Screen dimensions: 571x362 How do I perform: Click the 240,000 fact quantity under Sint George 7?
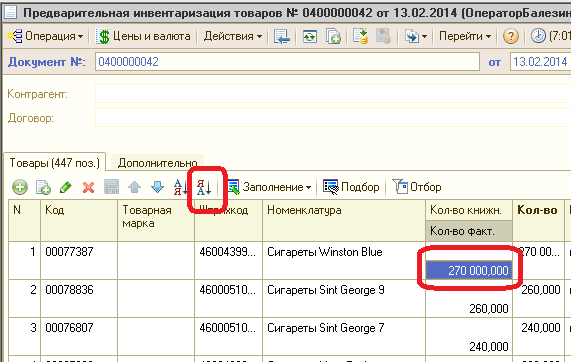coord(469,346)
